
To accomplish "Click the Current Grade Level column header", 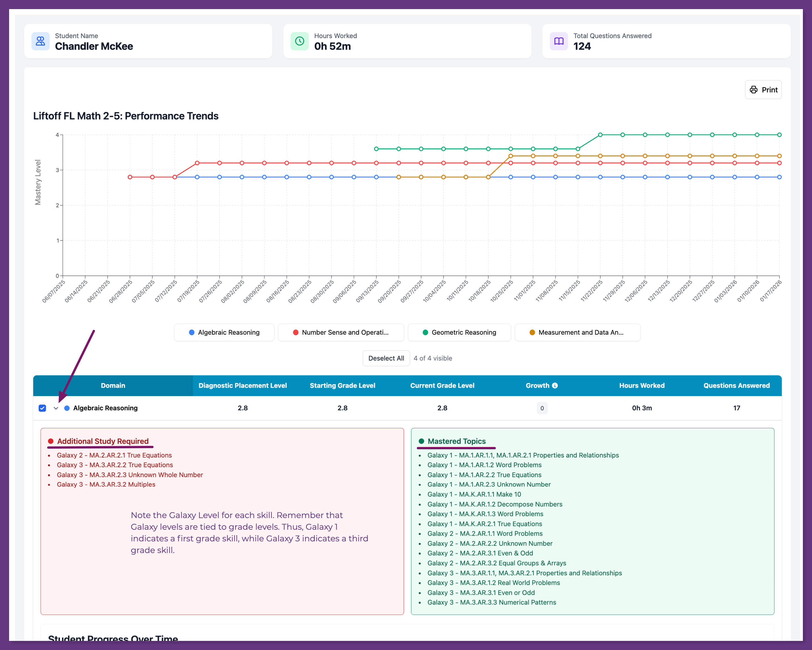I will [x=442, y=385].
